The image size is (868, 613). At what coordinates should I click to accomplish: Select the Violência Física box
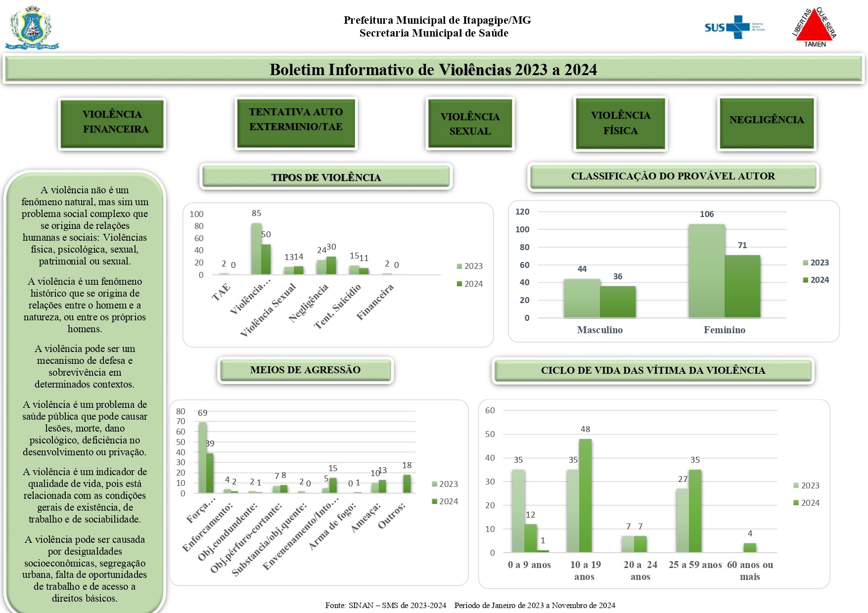pos(620,124)
